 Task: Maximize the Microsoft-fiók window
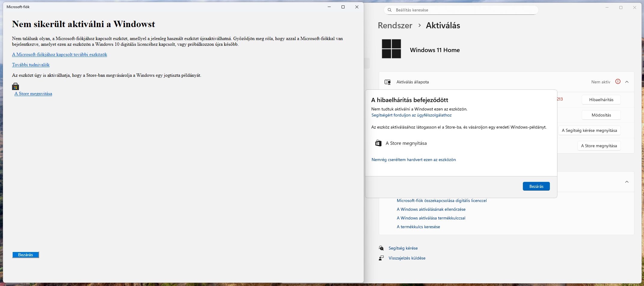coord(343,7)
